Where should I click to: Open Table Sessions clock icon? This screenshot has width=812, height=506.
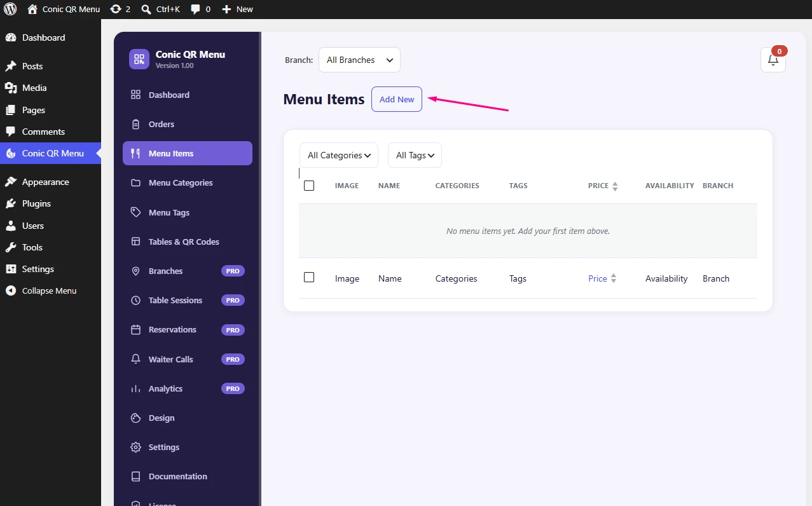(x=135, y=300)
